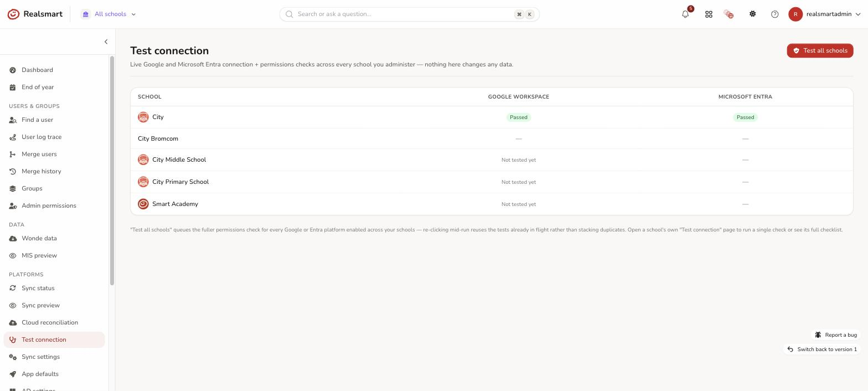Click City Middle School Not tested yet
Screen dimensions: 868x391
point(519,160)
